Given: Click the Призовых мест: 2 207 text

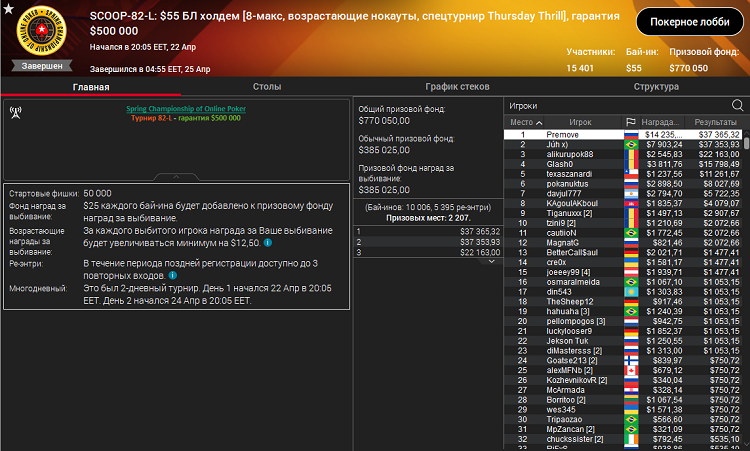Looking at the screenshot, I should click(428, 218).
